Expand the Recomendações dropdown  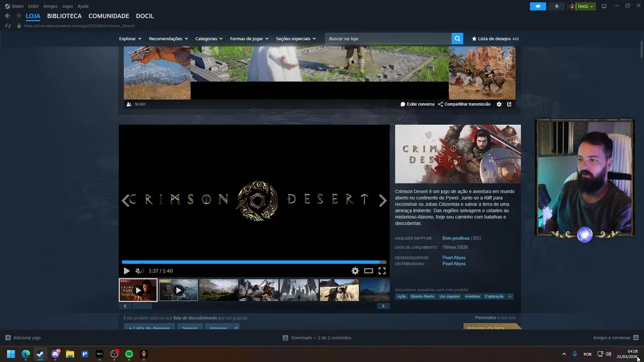tap(168, 39)
